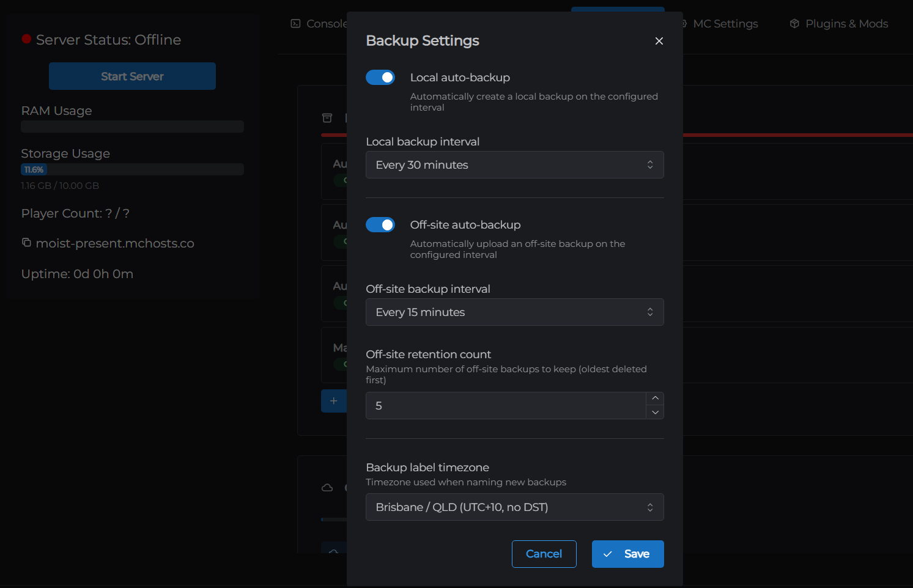Toggle Off-site auto-backup switch
The width and height of the screenshot is (913, 588).
tap(380, 225)
